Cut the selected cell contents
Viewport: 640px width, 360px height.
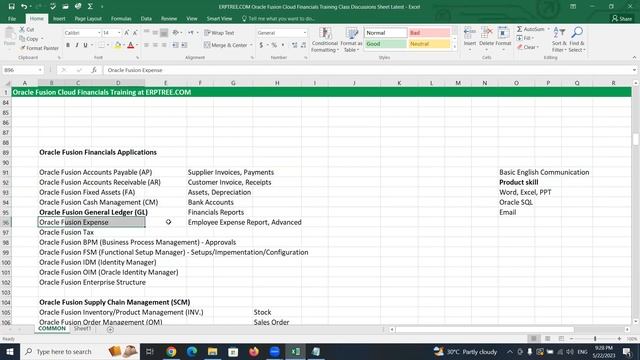(27, 29)
